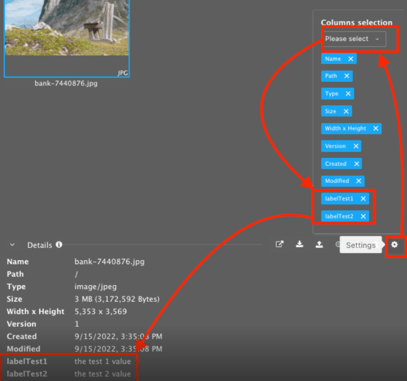
Task: Click 'the test 1 value' text
Action: [103, 361]
